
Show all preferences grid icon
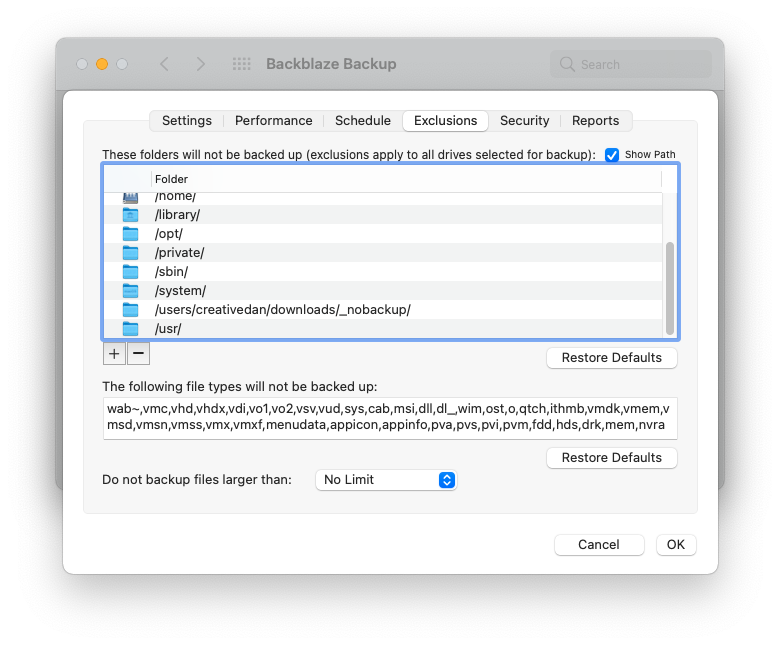[x=242, y=64]
